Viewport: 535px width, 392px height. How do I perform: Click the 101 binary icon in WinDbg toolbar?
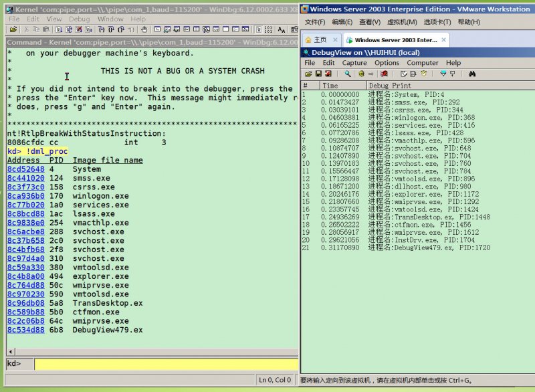pyautogui.click(x=268, y=29)
